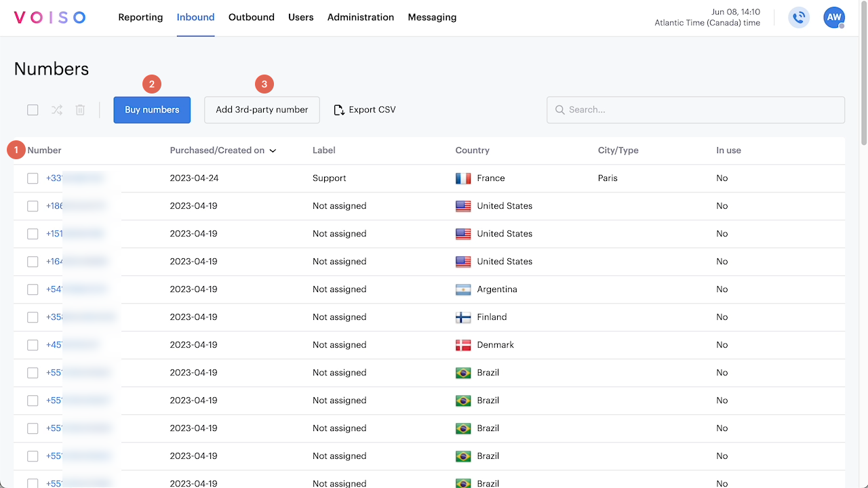Screen dimensions: 868x488
Task: Click the Support label cell
Action: (x=330, y=178)
